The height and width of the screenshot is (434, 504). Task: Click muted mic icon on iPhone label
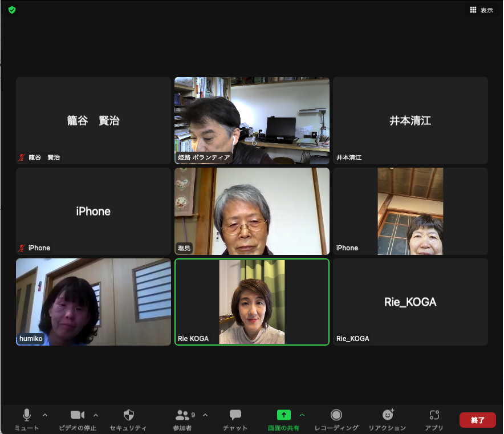(22, 248)
